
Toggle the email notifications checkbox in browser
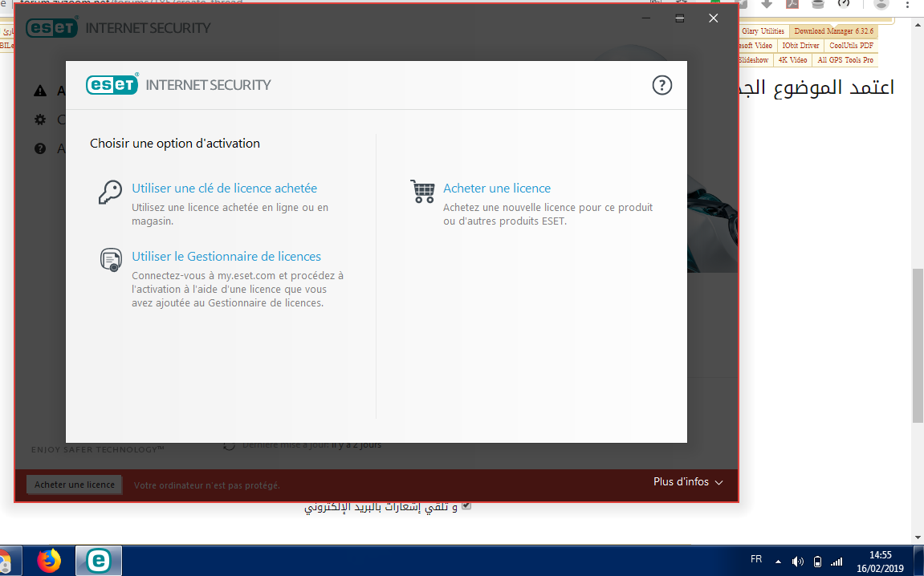(466, 505)
